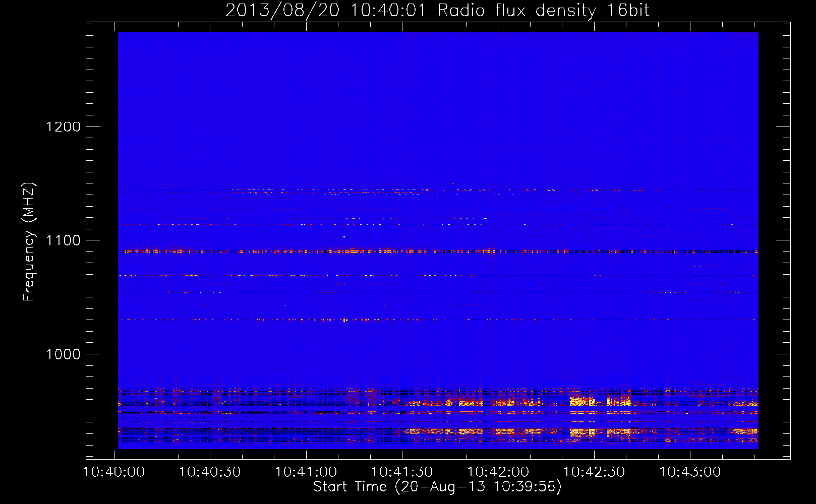816x504 pixels.
Task: Click the 10:42:00 time tick label
Action: point(498,472)
